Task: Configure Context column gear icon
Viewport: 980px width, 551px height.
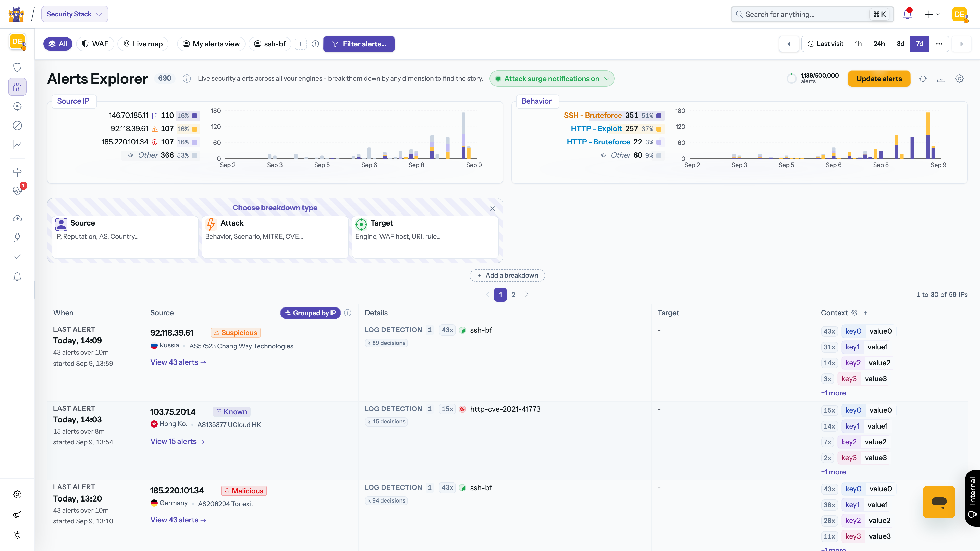Action: [854, 312]
